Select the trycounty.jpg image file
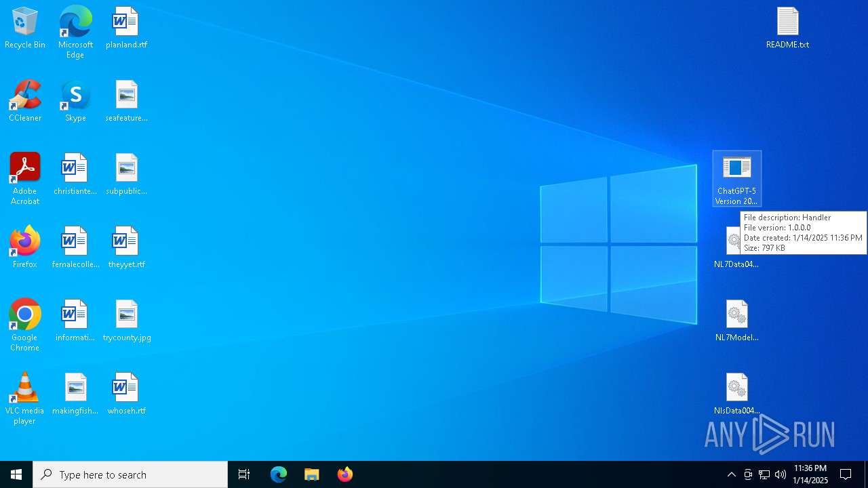Image resolution: width=868 pixels, height=488 pixels. 126,321
